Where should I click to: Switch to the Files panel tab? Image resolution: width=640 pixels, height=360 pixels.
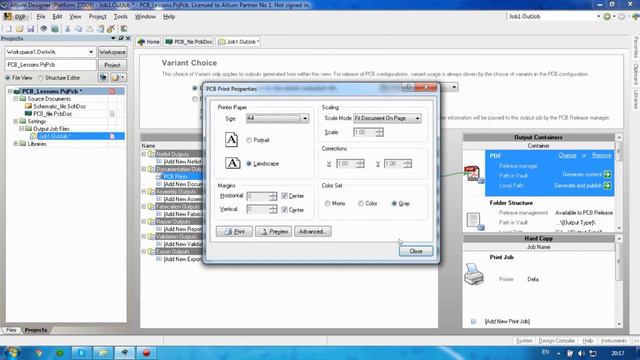click(x=11, y=330)
